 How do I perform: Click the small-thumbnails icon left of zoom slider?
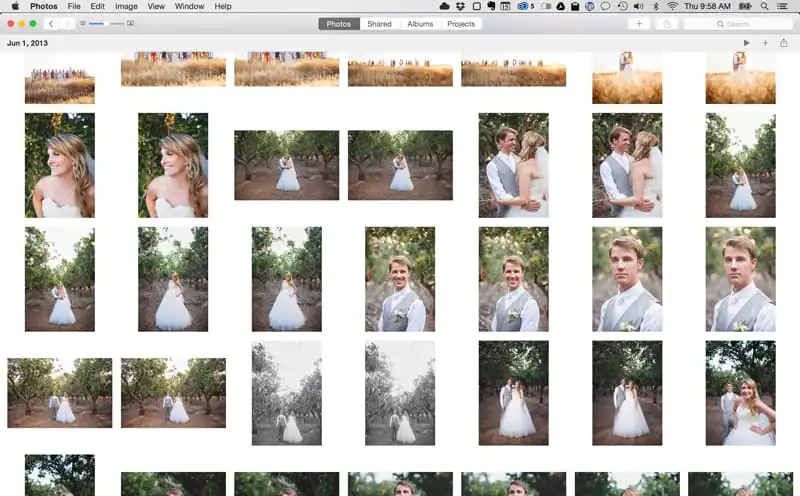point(82,23)
